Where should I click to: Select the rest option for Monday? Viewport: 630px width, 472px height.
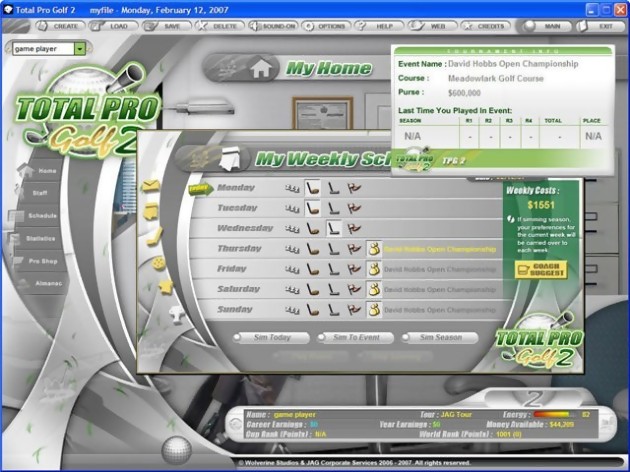292,187
